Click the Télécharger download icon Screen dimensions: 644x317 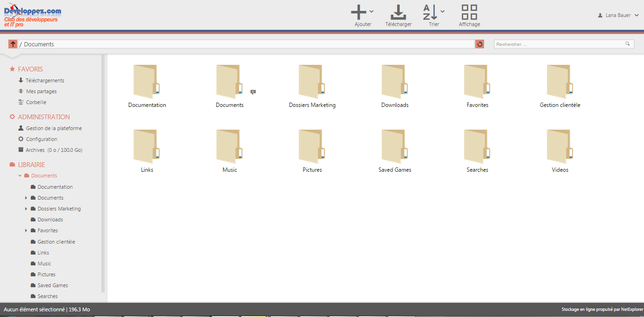pos(398,12)
